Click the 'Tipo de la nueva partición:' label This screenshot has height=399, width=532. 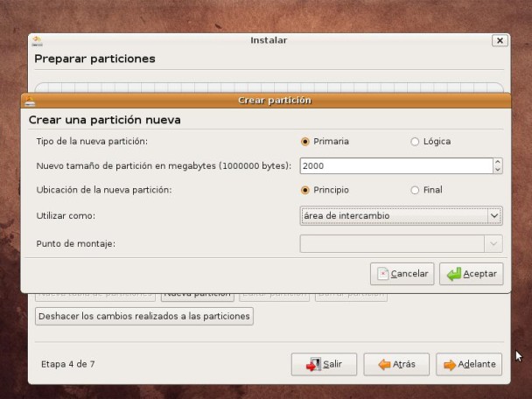[92, 142]
